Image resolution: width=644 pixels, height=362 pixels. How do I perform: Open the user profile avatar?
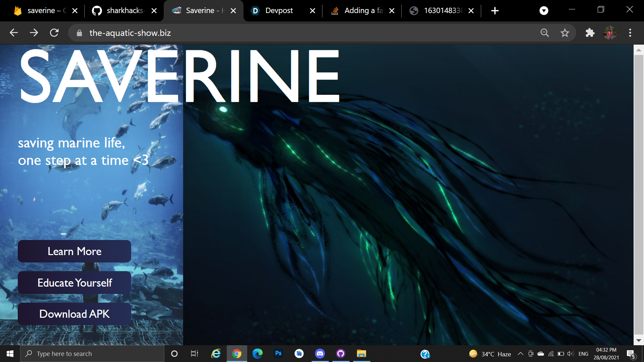(x=610, y=33)
